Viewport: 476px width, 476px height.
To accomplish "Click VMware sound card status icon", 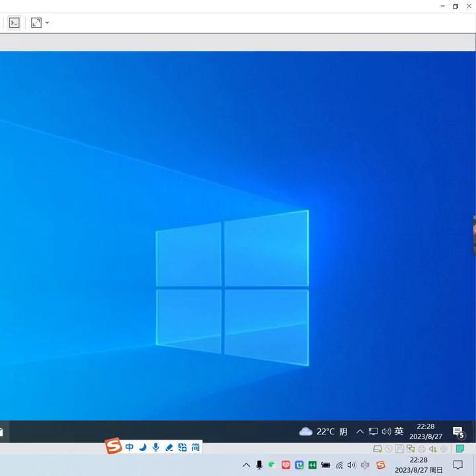I will point(432,449).
